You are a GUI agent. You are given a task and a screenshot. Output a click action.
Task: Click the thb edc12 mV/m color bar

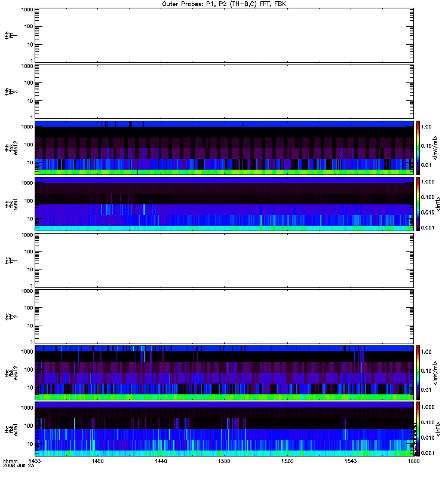point(418,148)
